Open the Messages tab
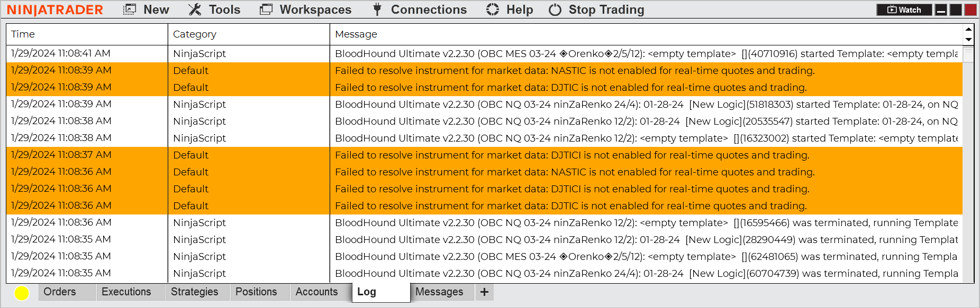 [x=439, y=292]
